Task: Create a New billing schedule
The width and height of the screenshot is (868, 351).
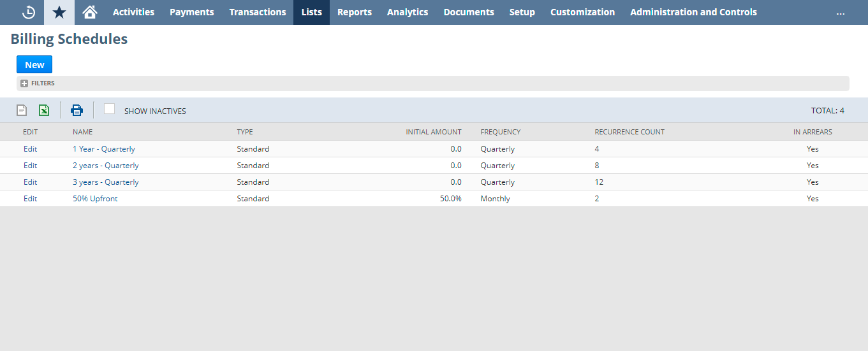Action: click(34, 65)
